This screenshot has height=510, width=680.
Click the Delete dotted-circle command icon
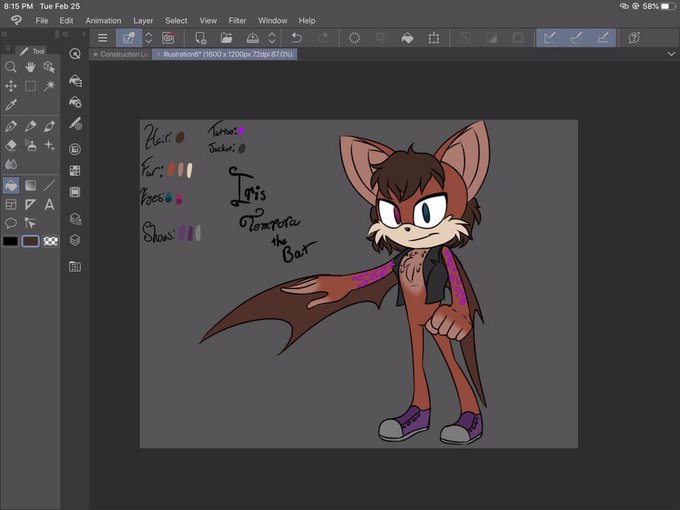pyautogui.click(x=354, y=38)
